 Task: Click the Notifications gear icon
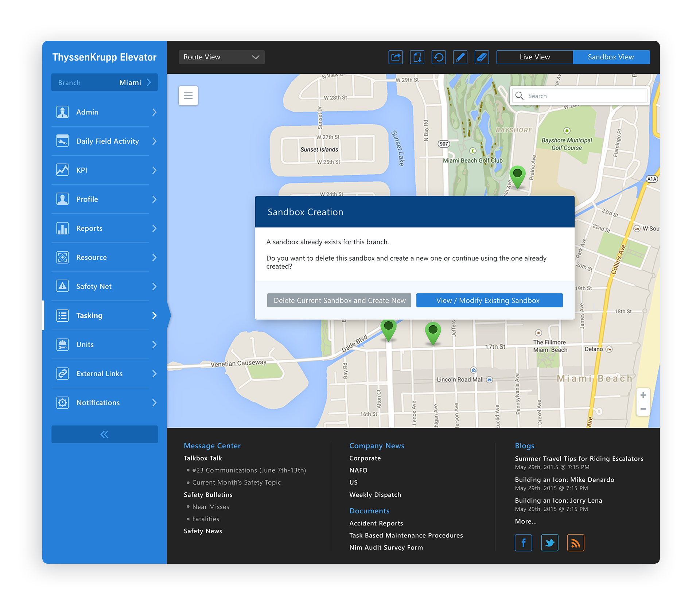63,403
